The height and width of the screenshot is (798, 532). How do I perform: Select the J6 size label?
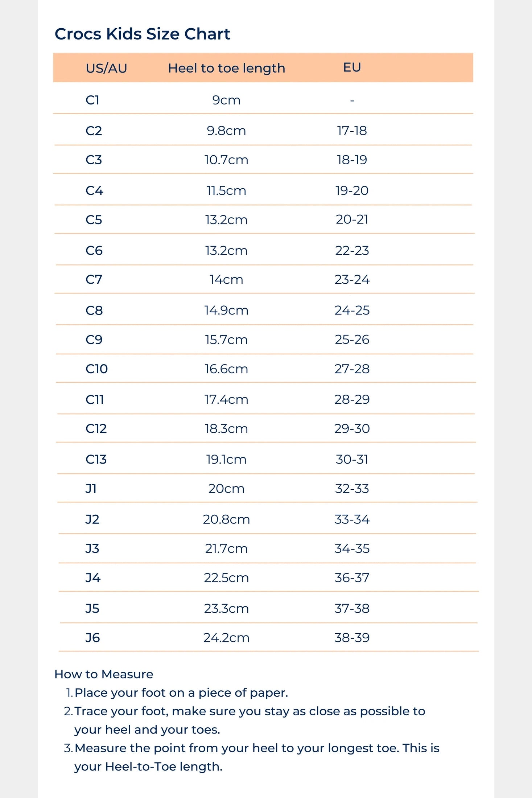(92, 638)
